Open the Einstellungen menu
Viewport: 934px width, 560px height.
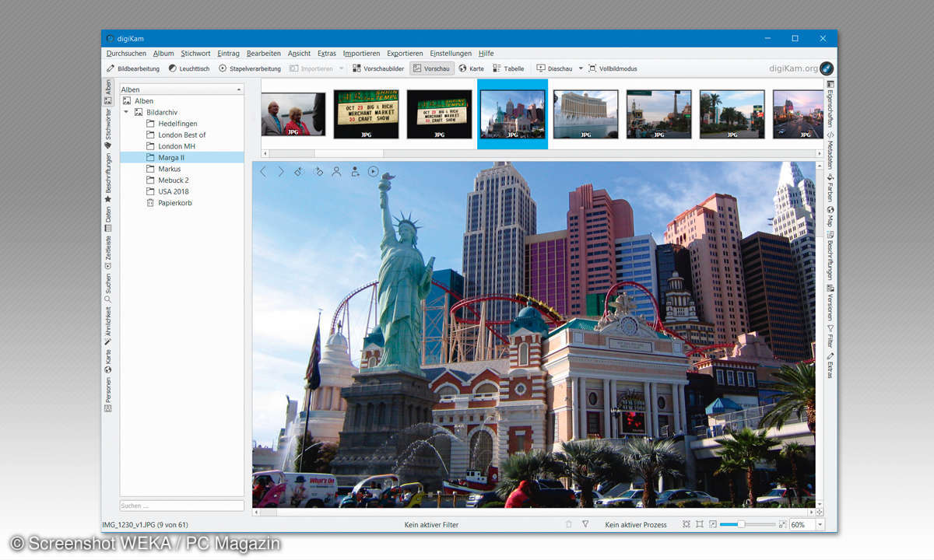451,54
